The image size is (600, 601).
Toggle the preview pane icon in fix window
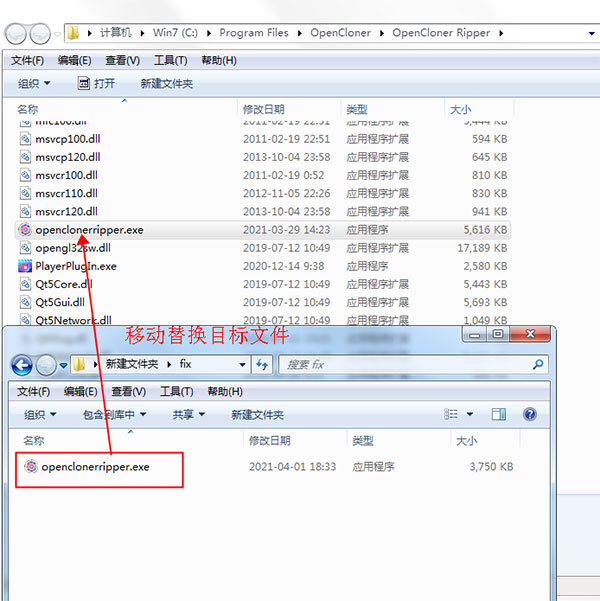click(498, 414)
